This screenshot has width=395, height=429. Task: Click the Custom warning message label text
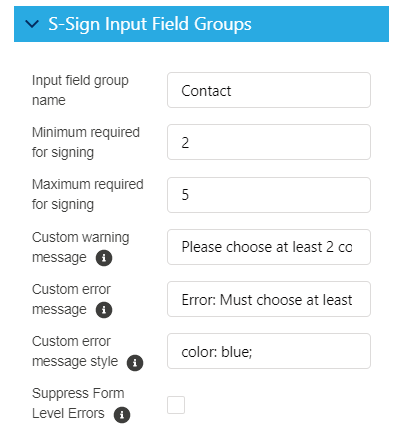coord(81,247)
